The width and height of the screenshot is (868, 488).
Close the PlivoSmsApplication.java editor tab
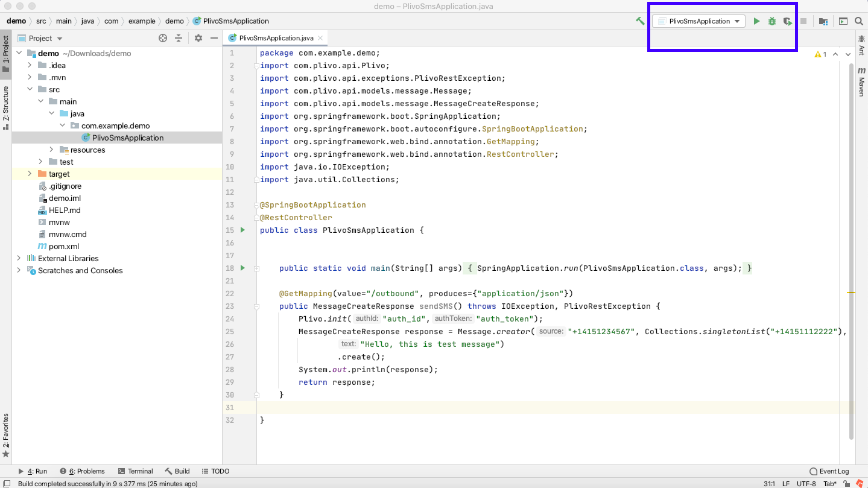pos(320,37)
